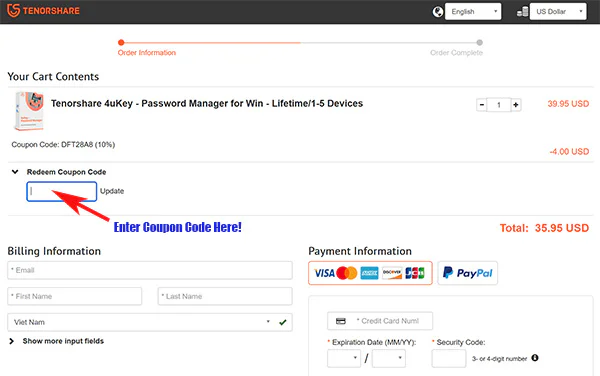Open the Viet Nam country dropdown
Screen dimensions: 600x376
point(150,322)
